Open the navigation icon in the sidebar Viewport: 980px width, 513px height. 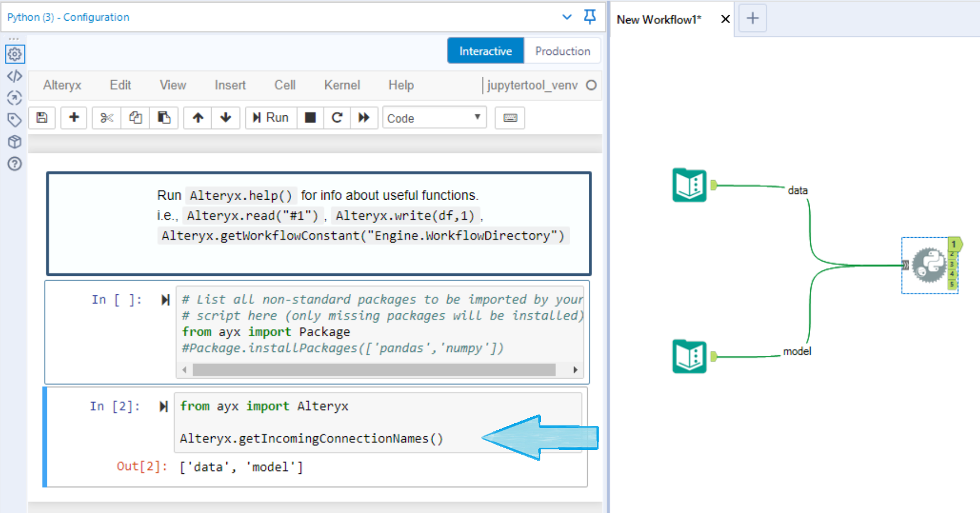15,98
